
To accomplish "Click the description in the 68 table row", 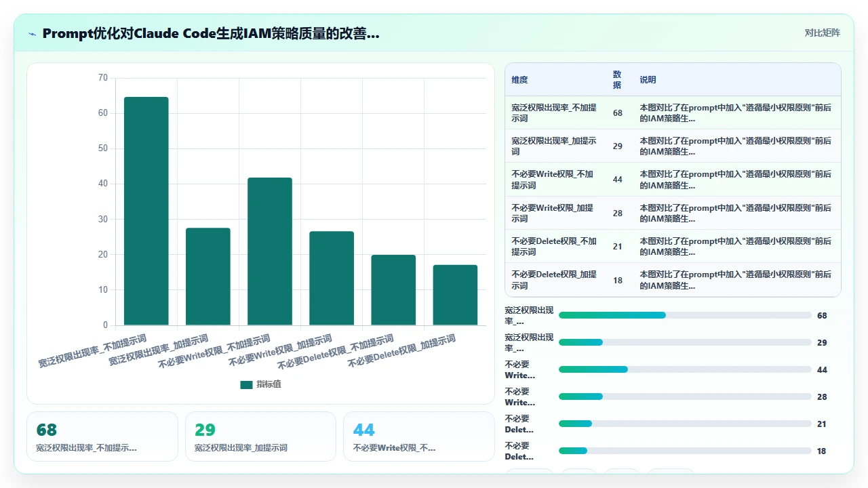I will 736,113.
